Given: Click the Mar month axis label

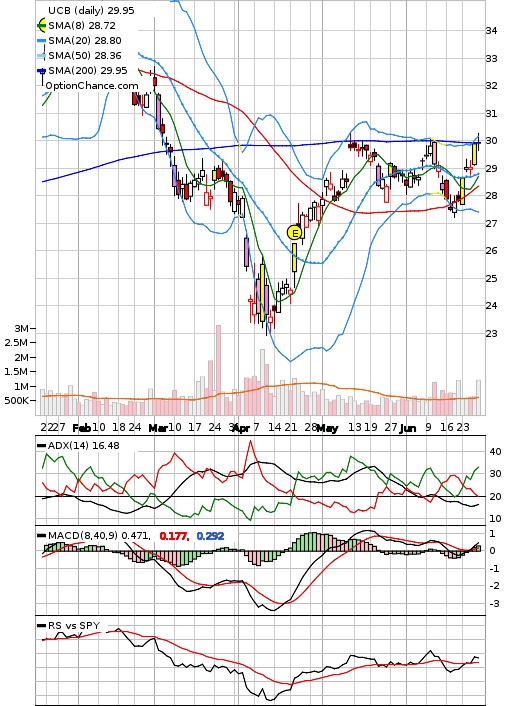Looking at the screenshot, I should (x=158, y=428).
